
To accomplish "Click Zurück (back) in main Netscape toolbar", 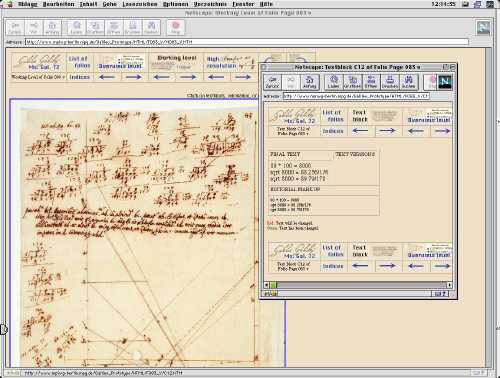I will click(x=15, y=28).
